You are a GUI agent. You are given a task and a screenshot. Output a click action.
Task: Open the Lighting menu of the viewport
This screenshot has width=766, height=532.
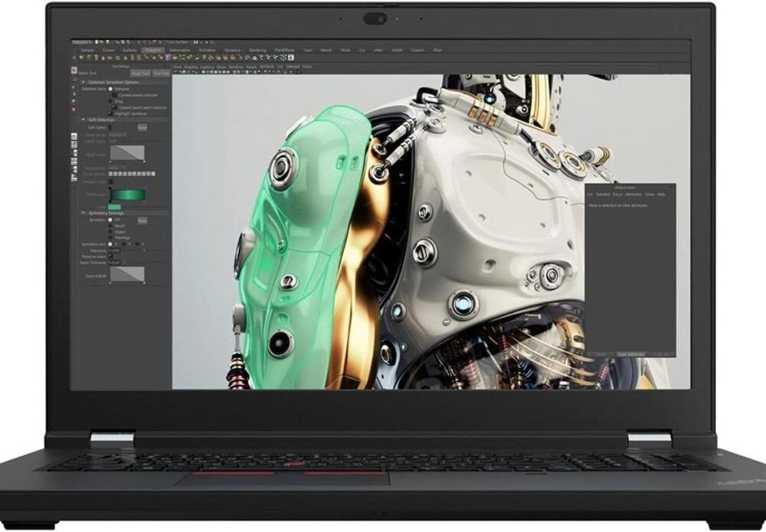click(207, 67)
